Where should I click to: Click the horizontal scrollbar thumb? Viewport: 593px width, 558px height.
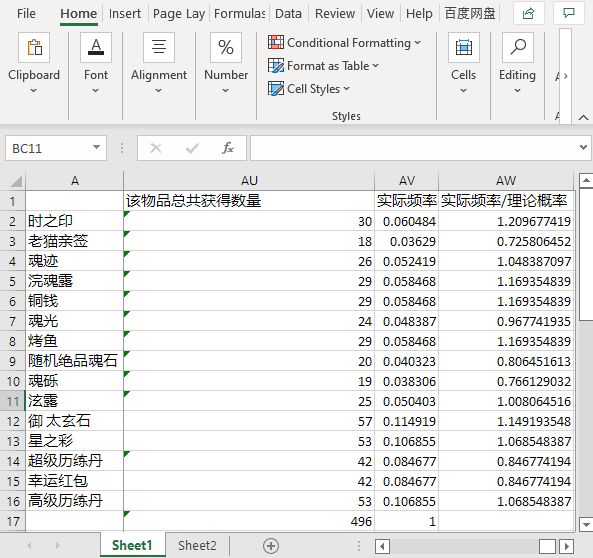pyautogui.click(x=547, y=546)
